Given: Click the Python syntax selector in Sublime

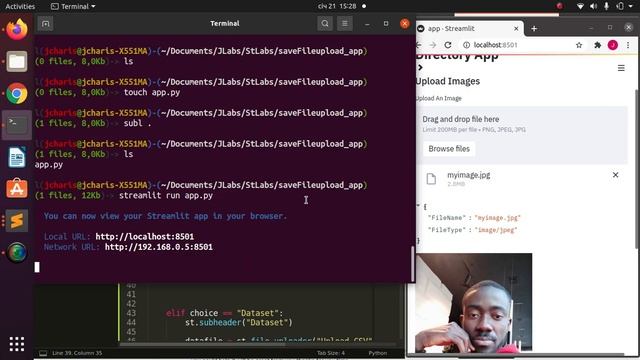Looking at the screenshot, I should (x=378, y=353).
